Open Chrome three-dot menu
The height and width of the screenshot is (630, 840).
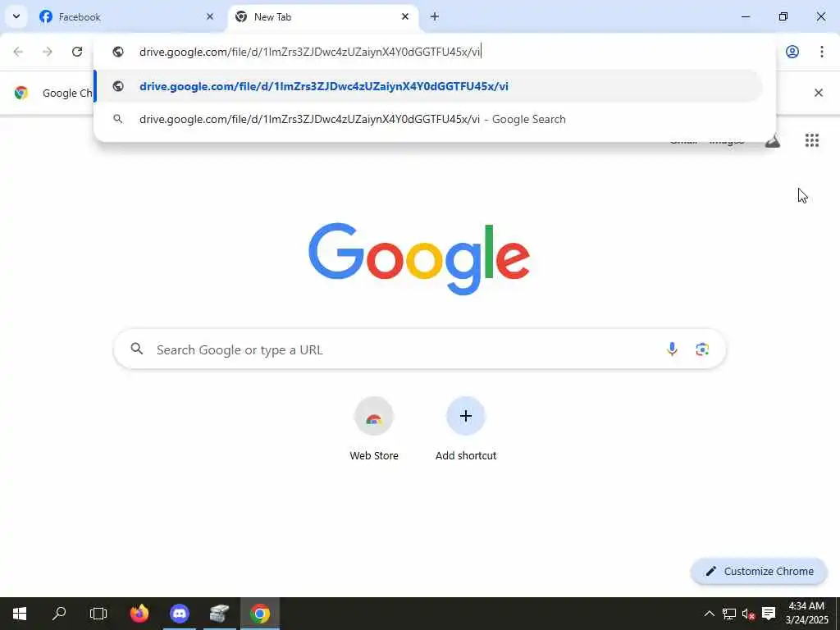(822, 52)
